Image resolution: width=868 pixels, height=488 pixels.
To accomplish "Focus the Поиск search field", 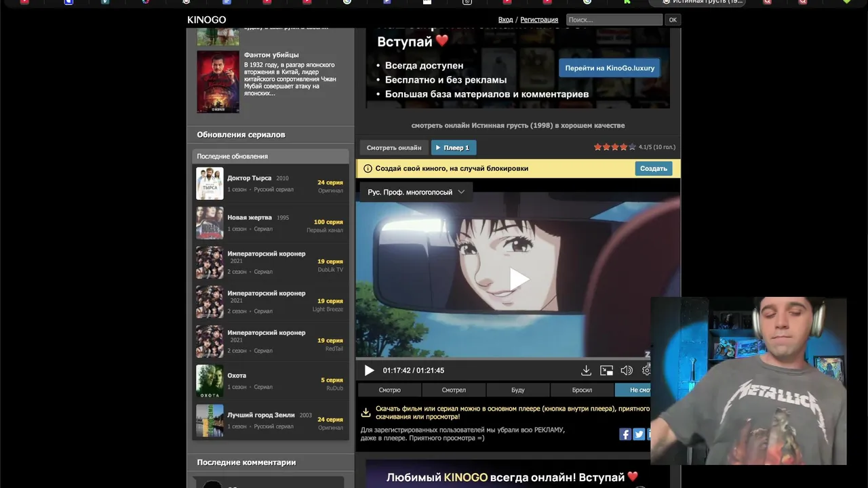I will pos(614,20).
